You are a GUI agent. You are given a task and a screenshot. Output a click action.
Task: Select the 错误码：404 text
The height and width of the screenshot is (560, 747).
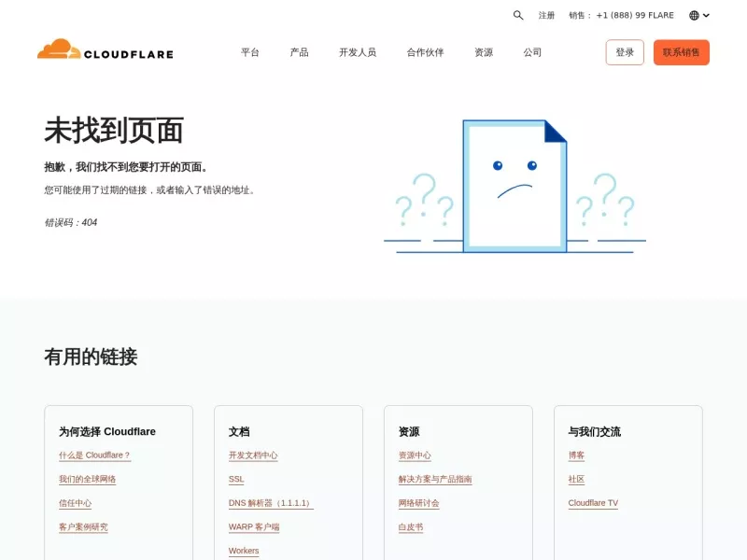click(71, 222)
